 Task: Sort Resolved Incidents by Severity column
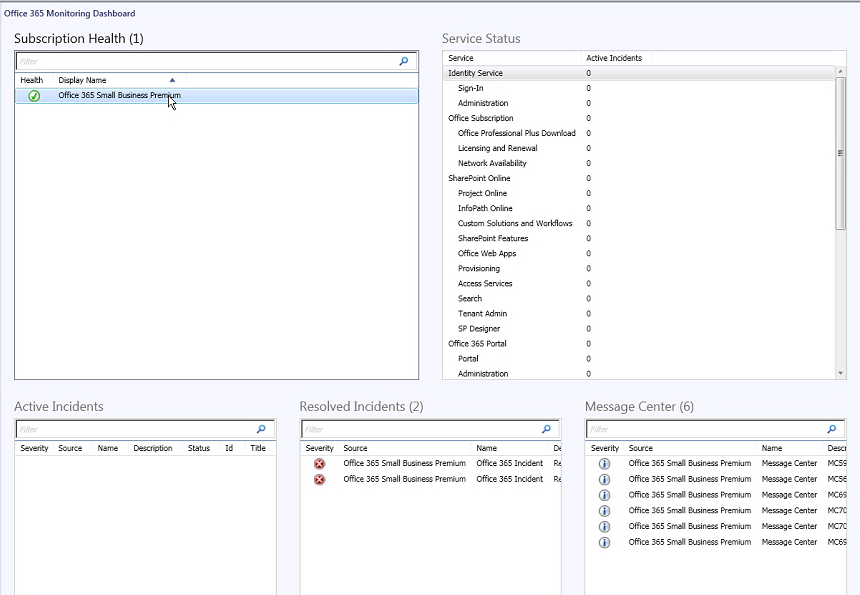tap(320, 448)
